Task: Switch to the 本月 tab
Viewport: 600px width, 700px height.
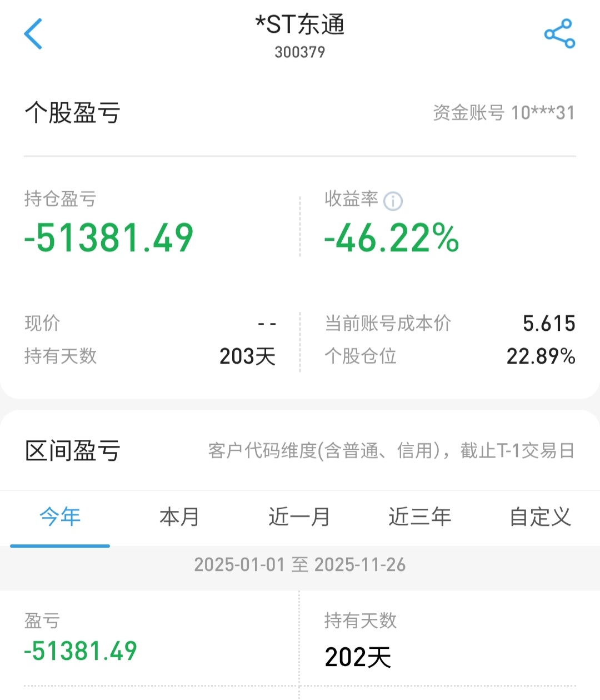Action: click(179, 517)
